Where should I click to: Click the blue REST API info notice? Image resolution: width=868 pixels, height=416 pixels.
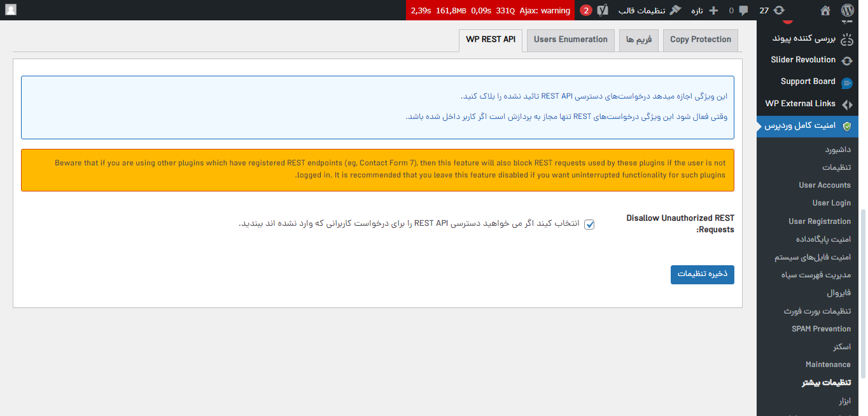(x=377, y=107)
